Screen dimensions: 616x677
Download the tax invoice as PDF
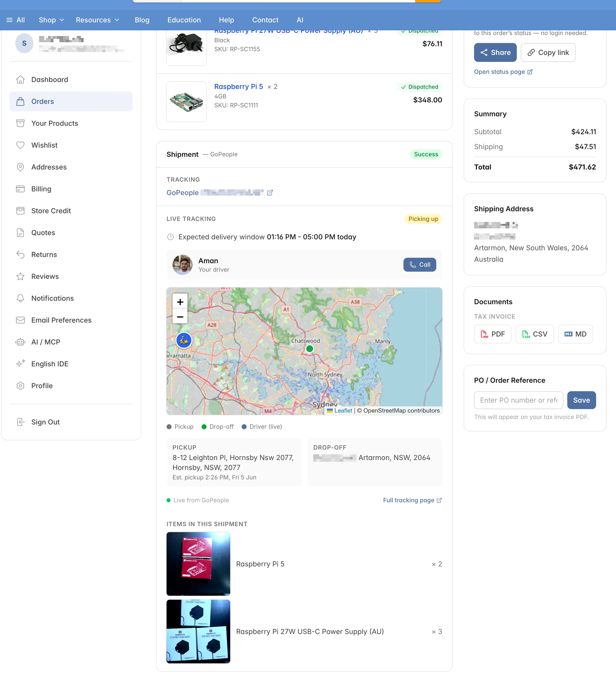(x=492, y=334)
